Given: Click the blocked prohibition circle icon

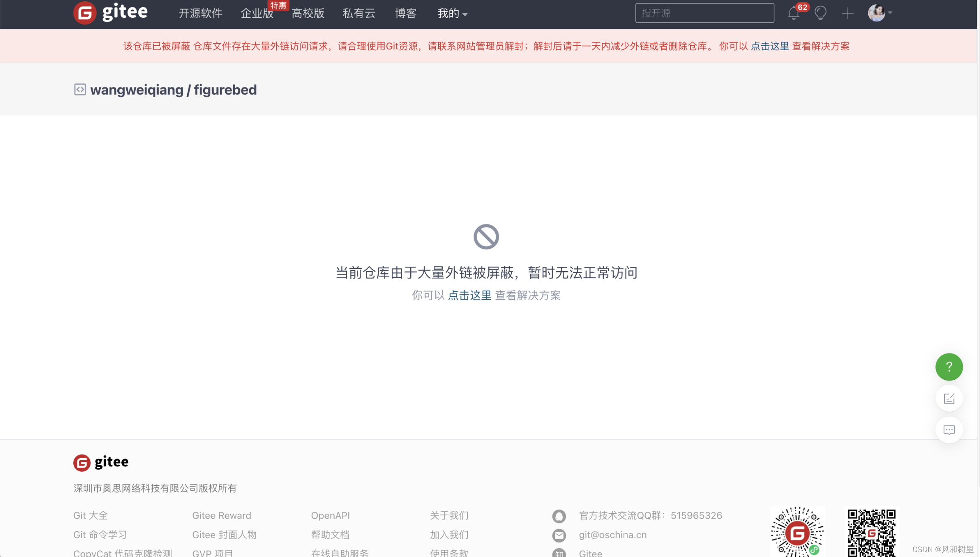Looking at the screenshot, I should [486, 237].
